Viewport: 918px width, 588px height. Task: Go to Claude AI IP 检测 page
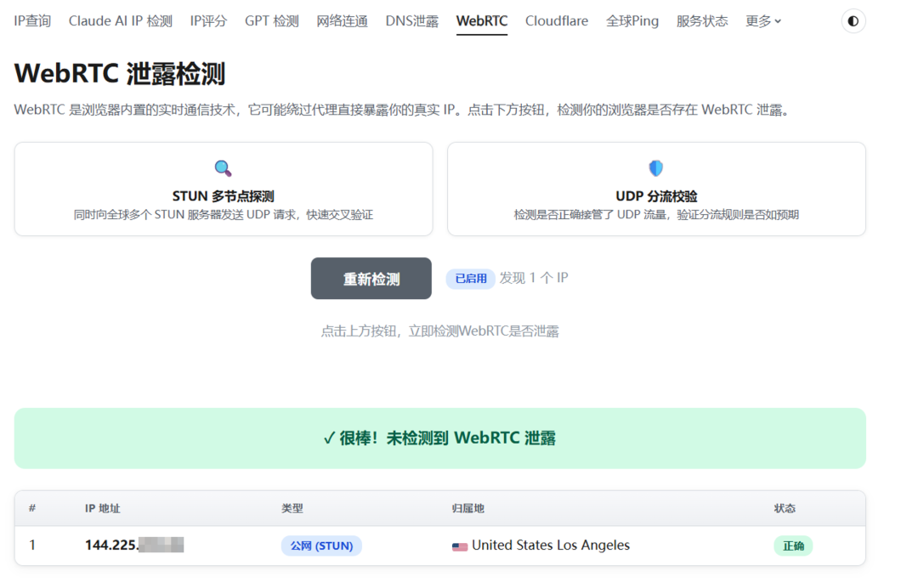point(121,21)
